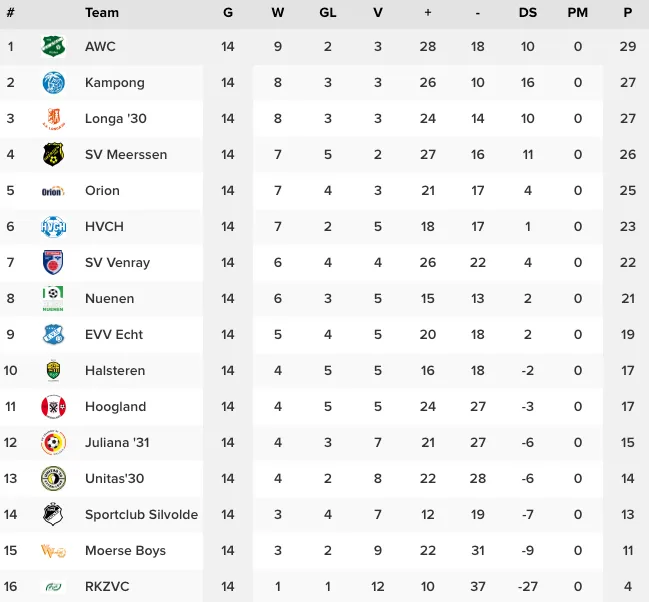Sort by the W wins column header
The height and width of the screenshot is (602, 649).
point(278,13)
